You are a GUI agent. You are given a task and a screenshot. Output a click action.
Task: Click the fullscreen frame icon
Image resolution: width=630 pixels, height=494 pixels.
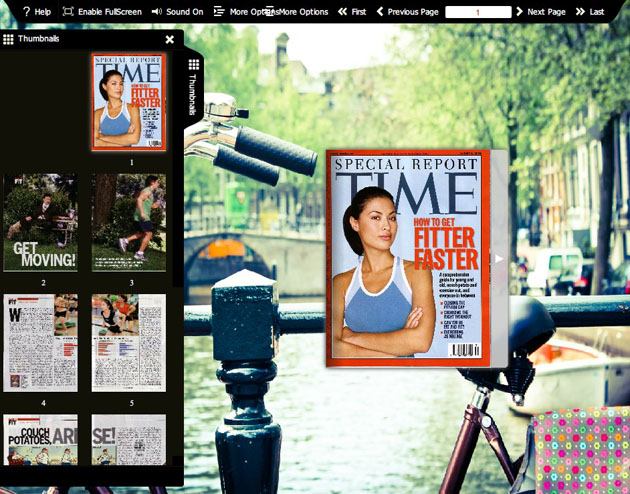coord(68,11)
